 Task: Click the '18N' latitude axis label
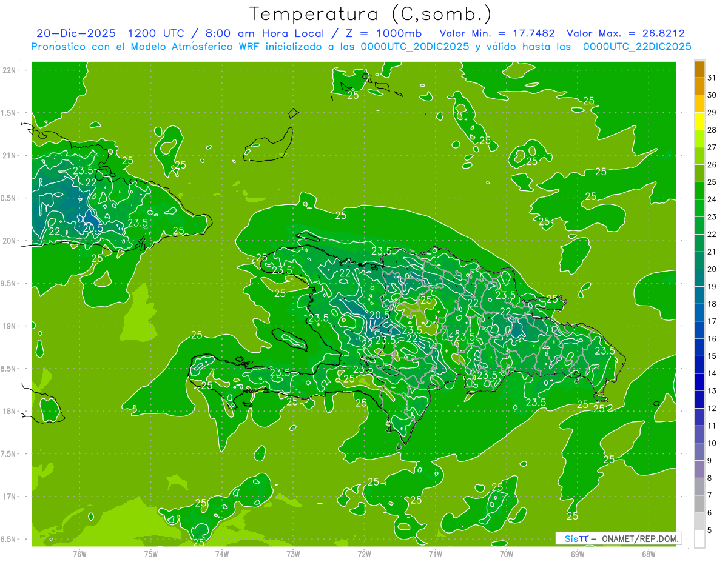pos(9,412)
